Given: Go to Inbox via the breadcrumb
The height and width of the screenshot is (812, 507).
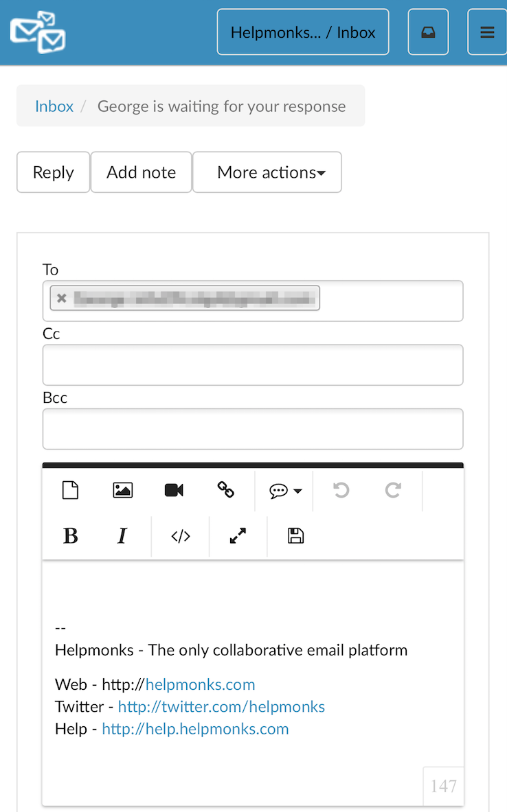Looking at the screenshot, I should tap(54, 106).
